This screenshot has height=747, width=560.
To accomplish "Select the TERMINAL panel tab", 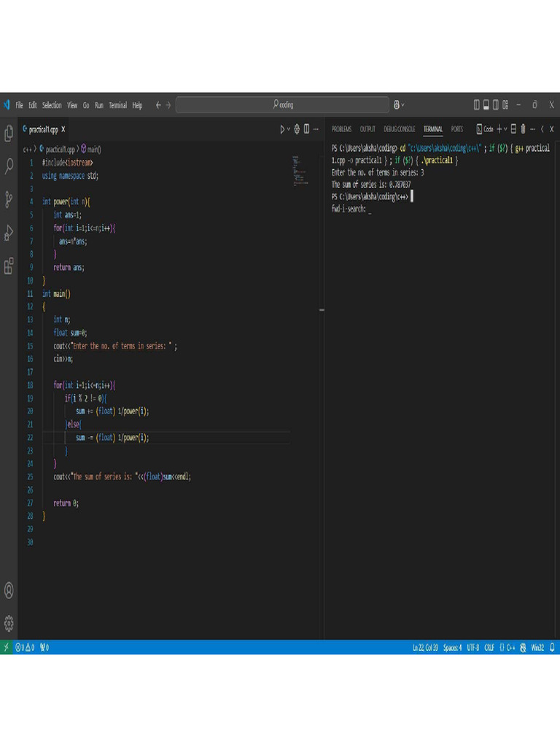I will point(433,129).
